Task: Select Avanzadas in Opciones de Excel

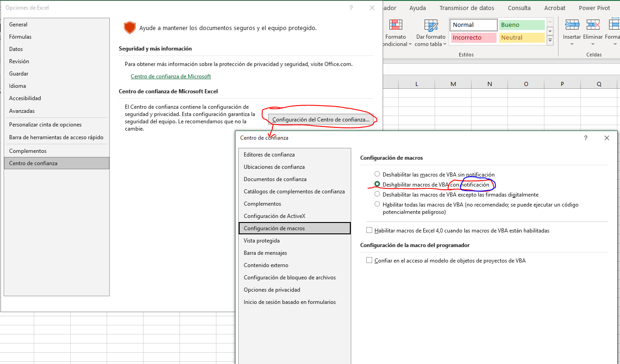Action: (56, 111)
